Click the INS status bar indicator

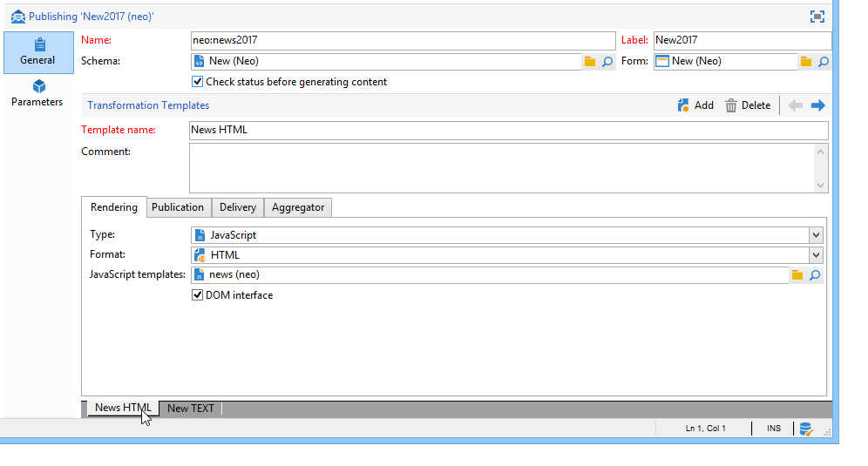(x=774, y=429)
